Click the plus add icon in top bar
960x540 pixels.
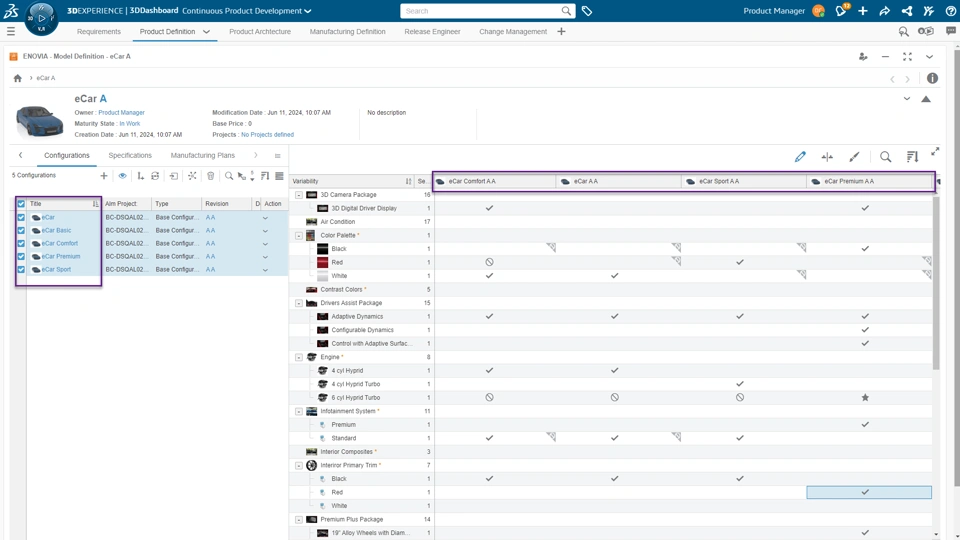[863, 11]
